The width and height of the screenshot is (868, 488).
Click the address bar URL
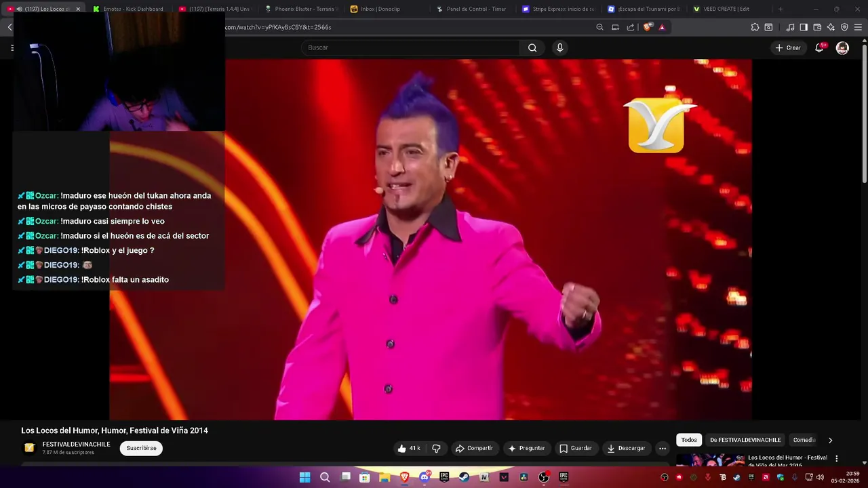pos(278,27)
